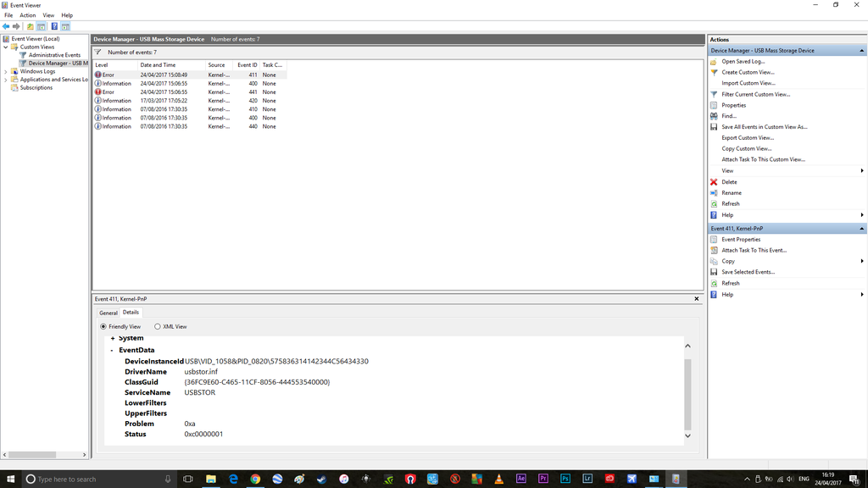The height and width of the screenshot is (488, 868).
Task: Delete the custom view via red X action
Action: (729, 182)
